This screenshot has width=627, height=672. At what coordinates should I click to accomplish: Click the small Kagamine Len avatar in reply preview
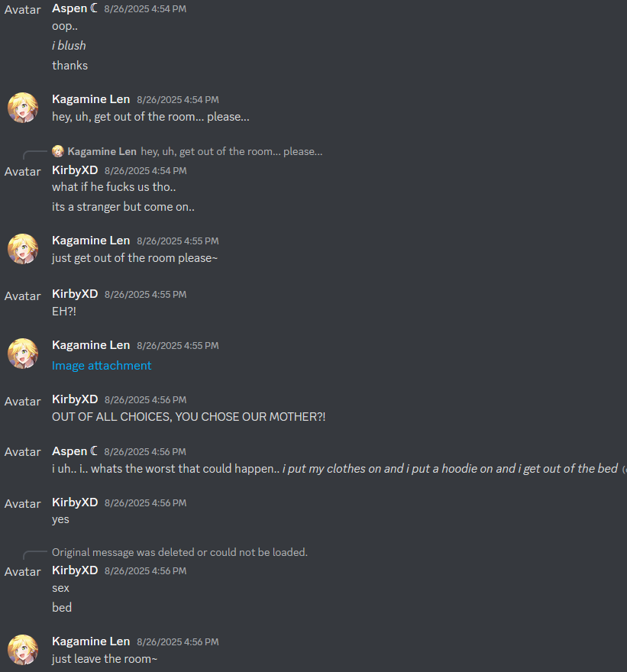(58, 151)
